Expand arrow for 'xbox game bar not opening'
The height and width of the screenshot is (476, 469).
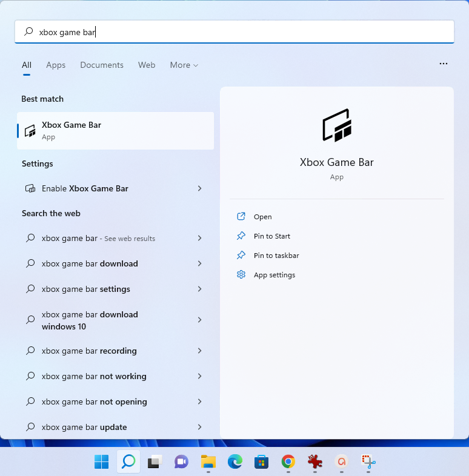pyautogui.click(x=199, y=402)
